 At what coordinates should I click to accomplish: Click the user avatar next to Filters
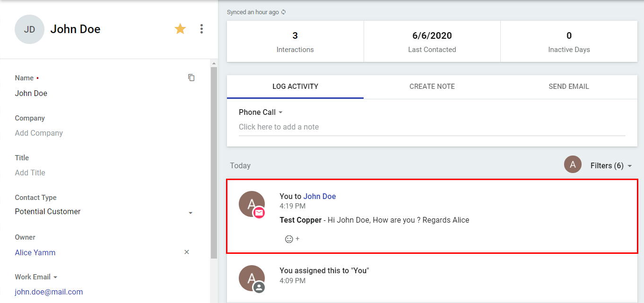pos(573,165)
